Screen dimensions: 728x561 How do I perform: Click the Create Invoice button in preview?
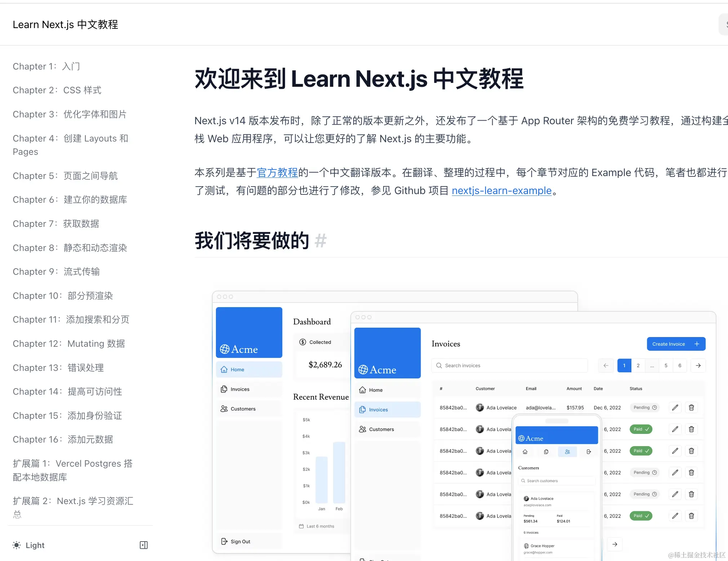tap(676, 344)
